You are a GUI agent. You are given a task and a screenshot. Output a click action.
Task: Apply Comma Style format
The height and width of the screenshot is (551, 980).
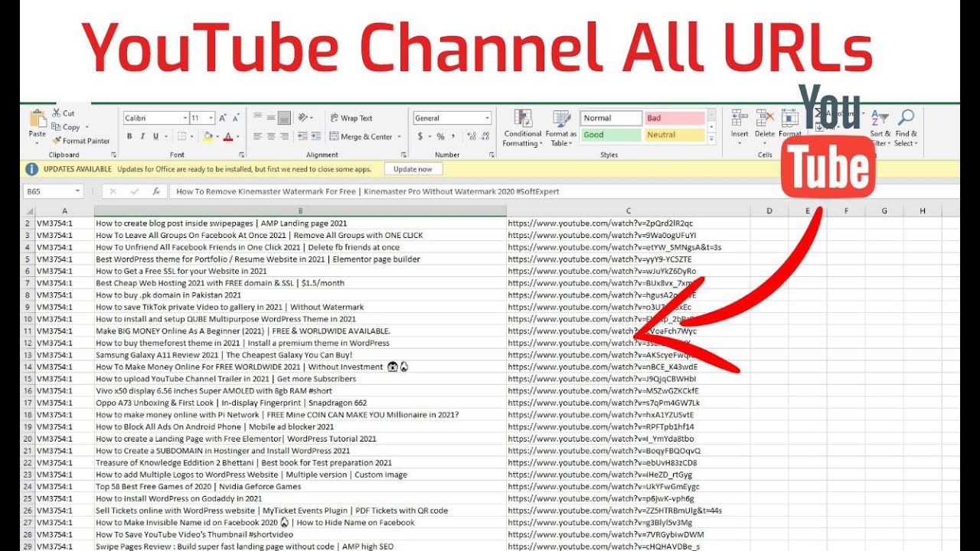452,137
